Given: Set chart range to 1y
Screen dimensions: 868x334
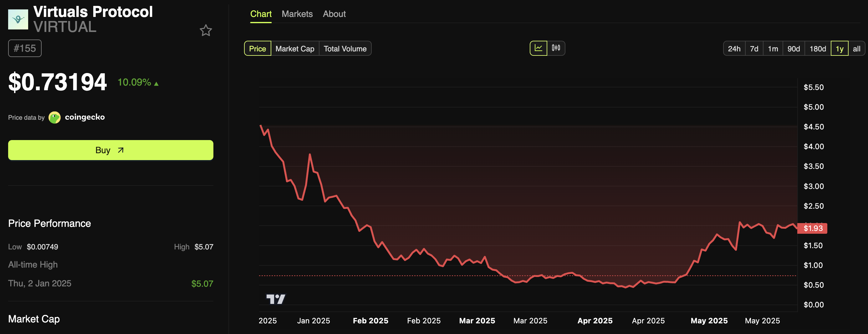Looking at the screenshot, I should (840, 49).
